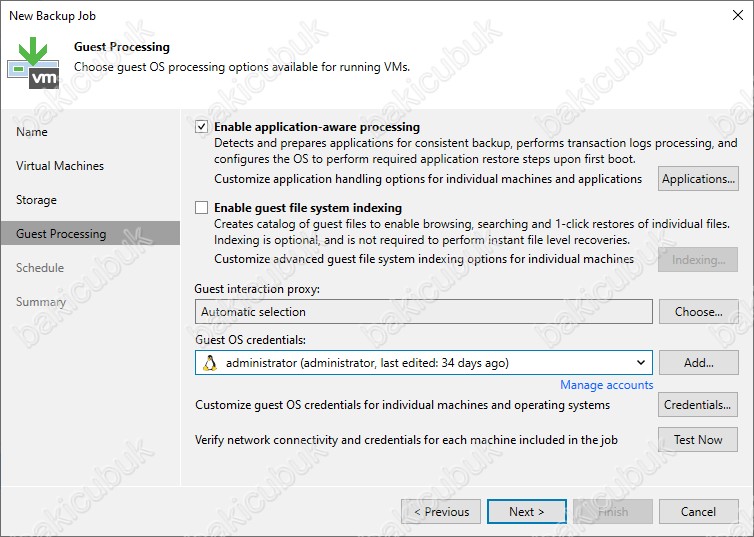
Task: Go back with the < Previous button
Action: pyautogui.click(x=441, y=512)
